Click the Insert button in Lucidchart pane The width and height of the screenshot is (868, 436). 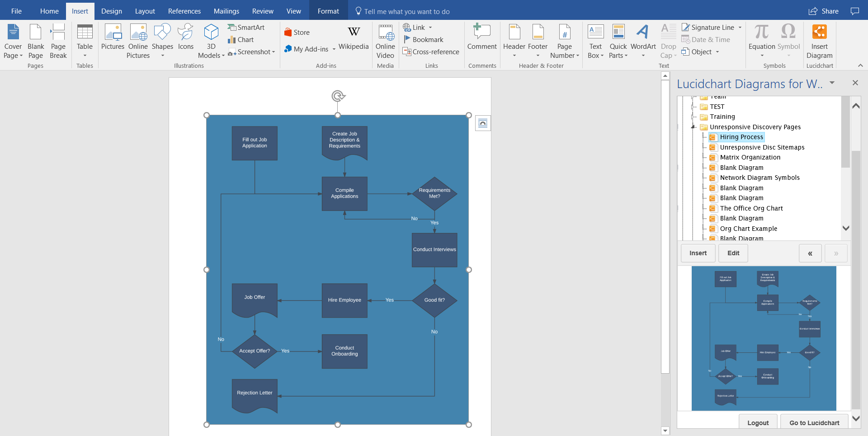[698, 253]
